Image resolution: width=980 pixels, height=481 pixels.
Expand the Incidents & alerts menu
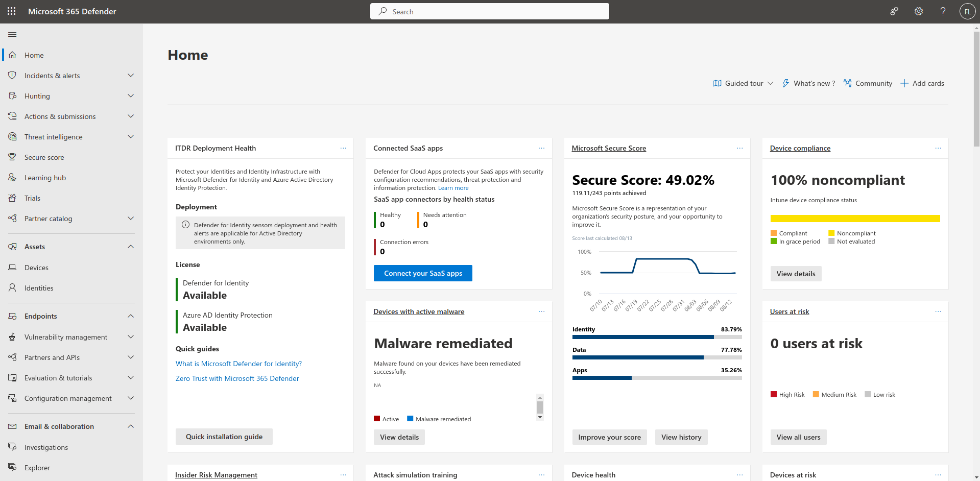[131, 76]
